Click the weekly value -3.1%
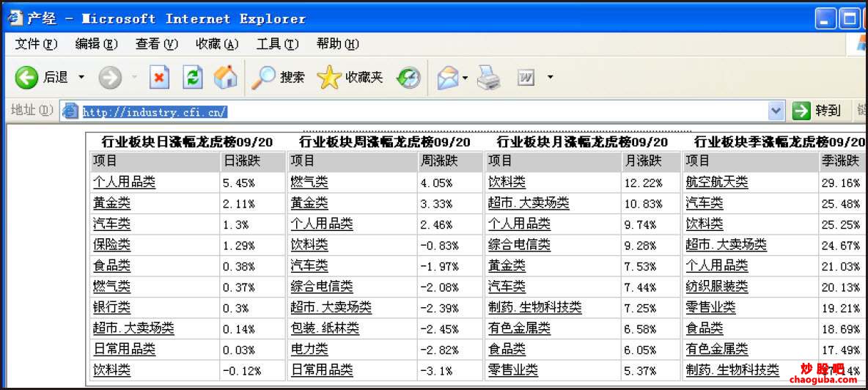 pyautogui.click(x=437, y=370)
